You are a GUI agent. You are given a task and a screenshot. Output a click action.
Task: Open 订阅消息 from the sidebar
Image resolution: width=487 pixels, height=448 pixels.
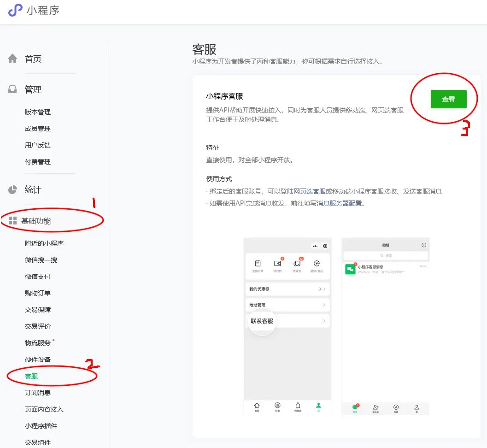(x=38, y=393)
